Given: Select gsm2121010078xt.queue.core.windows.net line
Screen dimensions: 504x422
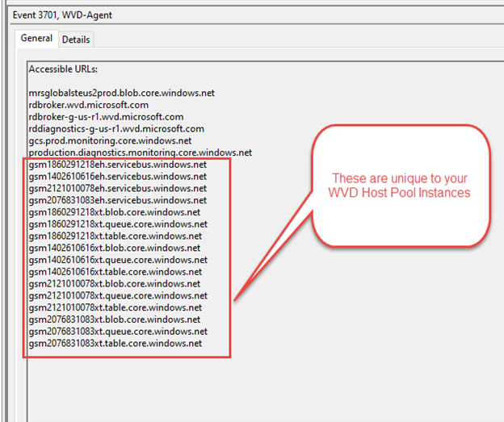Looking at the screenshot, I should 118,295.
